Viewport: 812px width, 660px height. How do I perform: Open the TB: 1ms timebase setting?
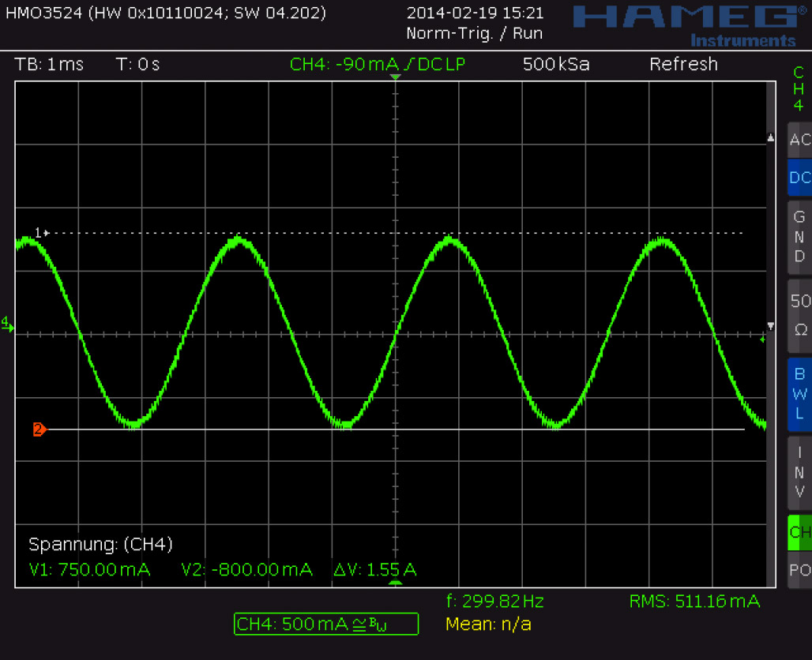(x=49, y=65)
